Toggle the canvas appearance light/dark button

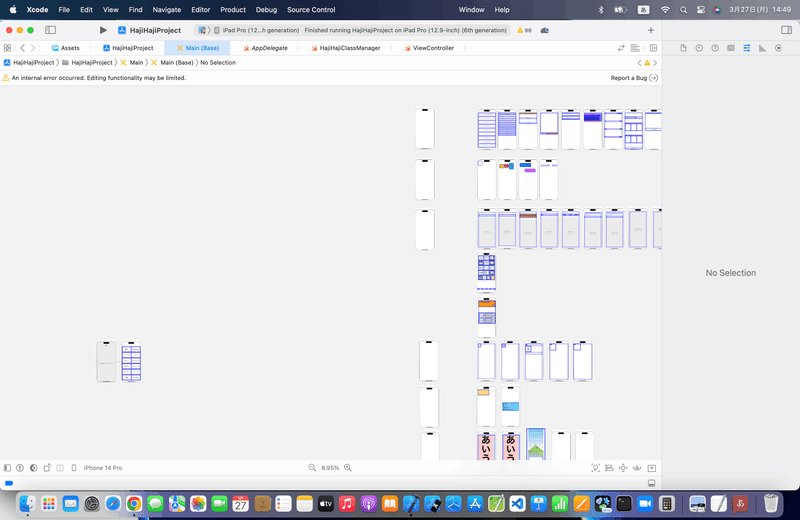click(34, 468)
